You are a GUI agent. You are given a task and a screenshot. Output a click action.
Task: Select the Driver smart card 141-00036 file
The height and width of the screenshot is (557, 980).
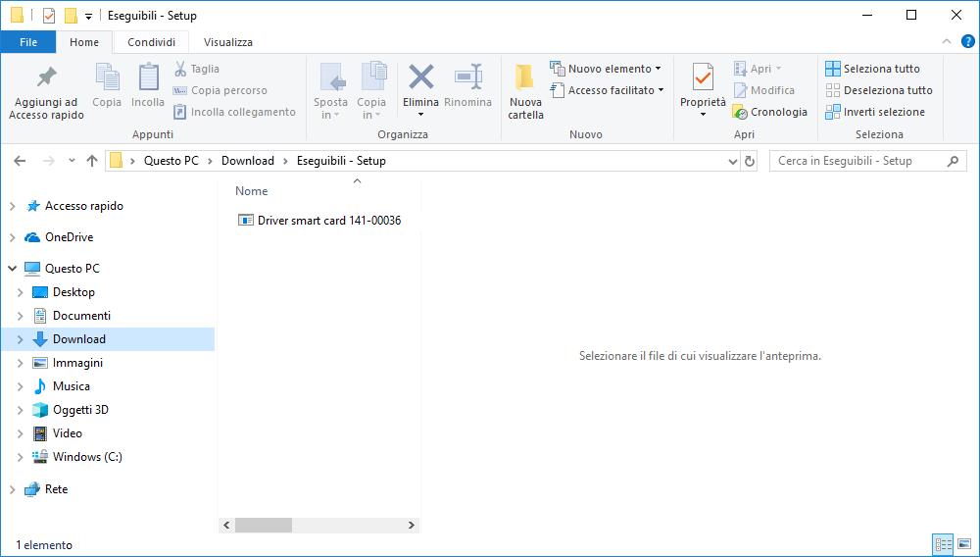coord(328,221)
